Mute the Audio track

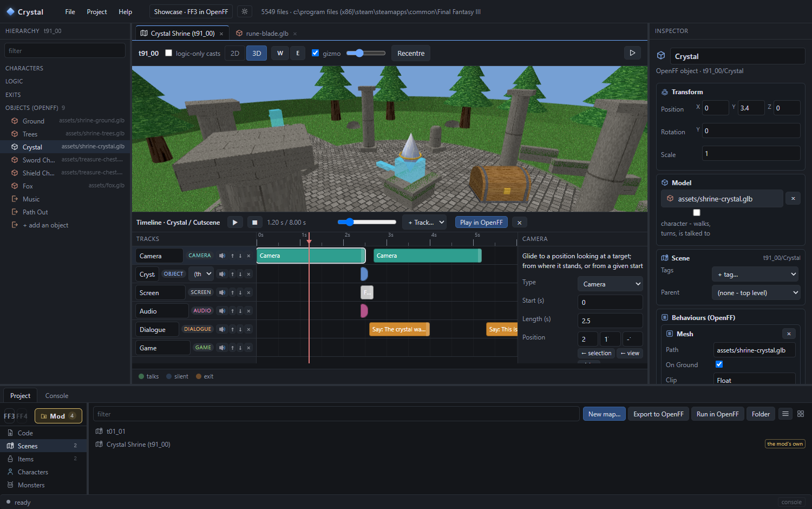tap(222, 311)
